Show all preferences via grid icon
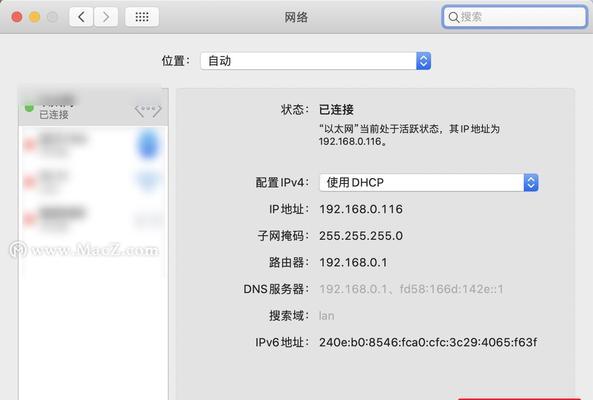The image size is (593, 400). point(142,17)
